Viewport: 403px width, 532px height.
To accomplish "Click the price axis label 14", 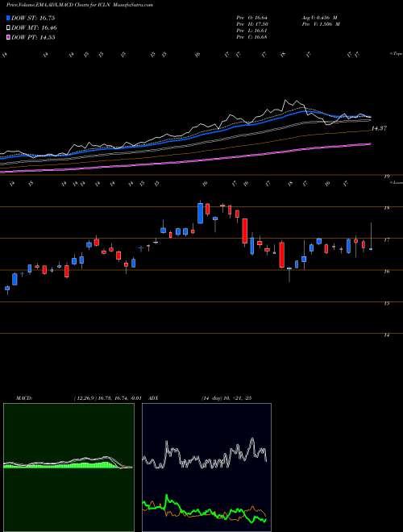I will (386, 335).
